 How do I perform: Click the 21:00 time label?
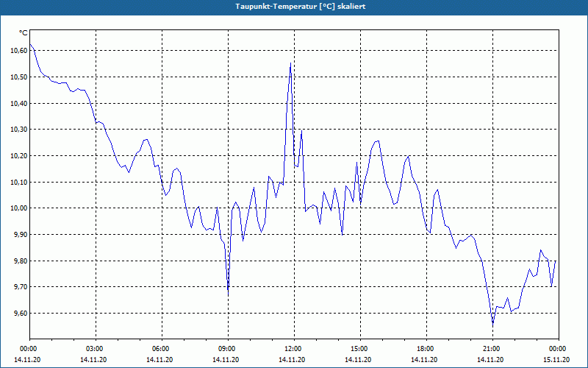(x=492, y=349)
